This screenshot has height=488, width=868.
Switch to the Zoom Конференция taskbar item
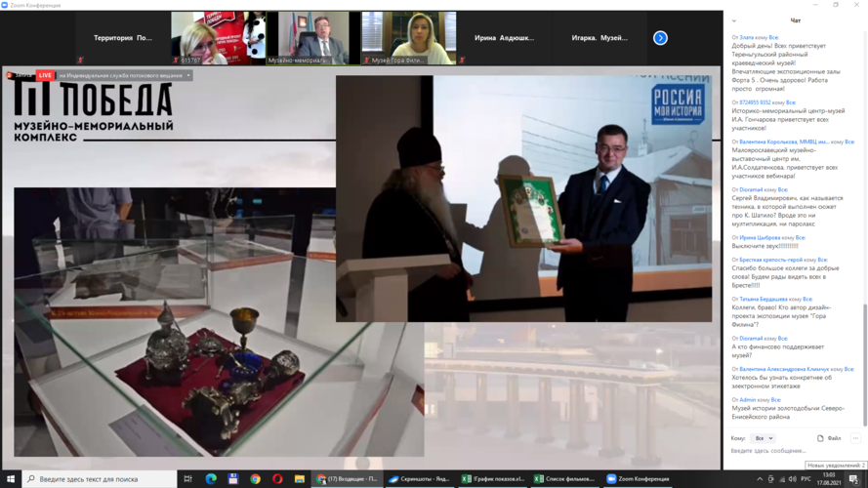pyautogui.click(x=639, y=479)
